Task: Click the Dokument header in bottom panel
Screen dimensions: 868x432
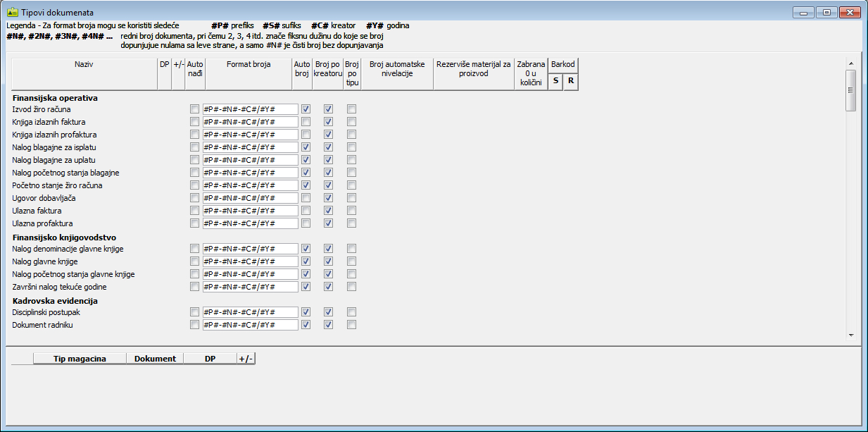Action: (155, 359)
